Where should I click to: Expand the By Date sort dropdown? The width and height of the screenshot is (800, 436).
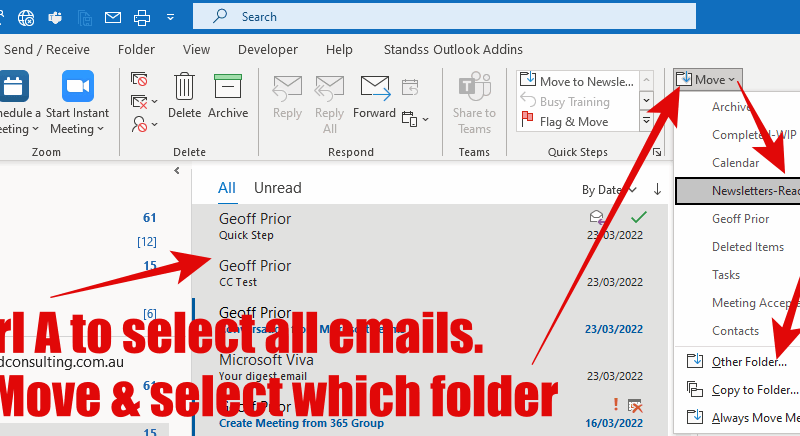[609, 189]
